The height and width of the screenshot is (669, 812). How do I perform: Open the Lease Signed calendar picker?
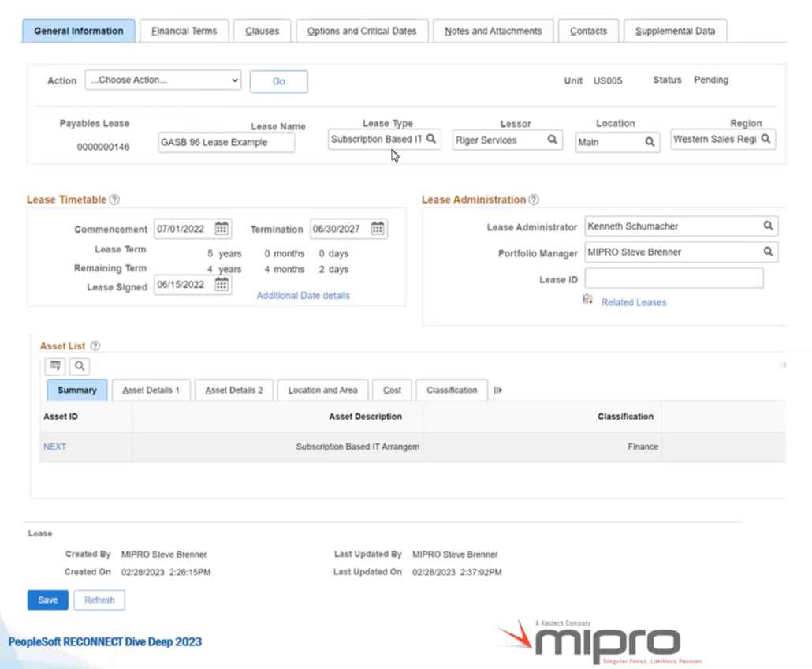click(222, 284)
